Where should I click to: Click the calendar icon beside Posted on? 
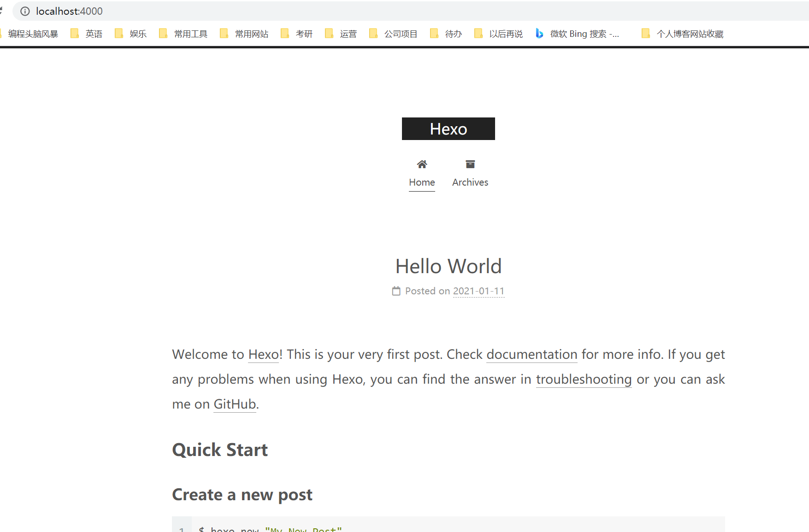(396, 291)
